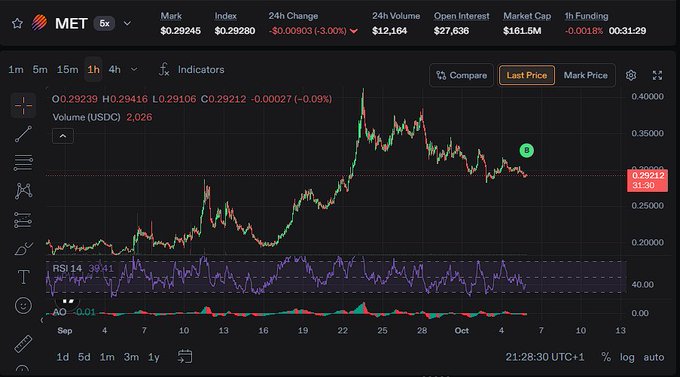The image size is (680, 377).
Task: Set chart range to 1y
Action: [x=154, y=357]
